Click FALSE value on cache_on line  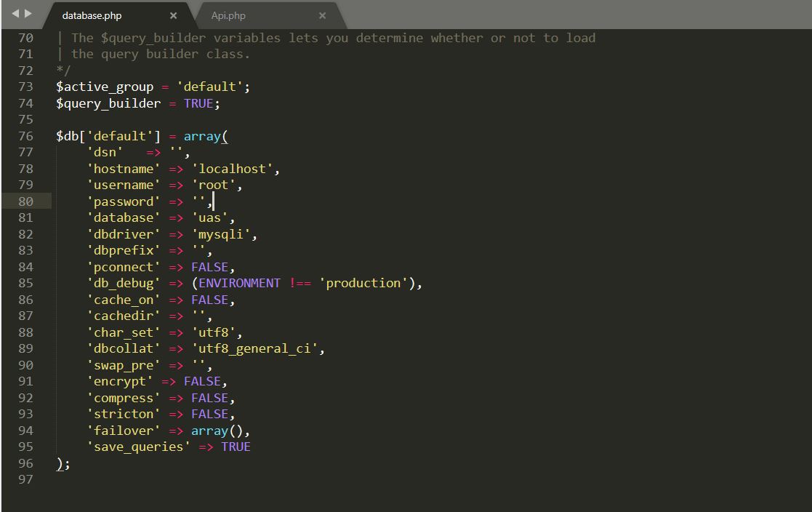(x=210, y=300)
